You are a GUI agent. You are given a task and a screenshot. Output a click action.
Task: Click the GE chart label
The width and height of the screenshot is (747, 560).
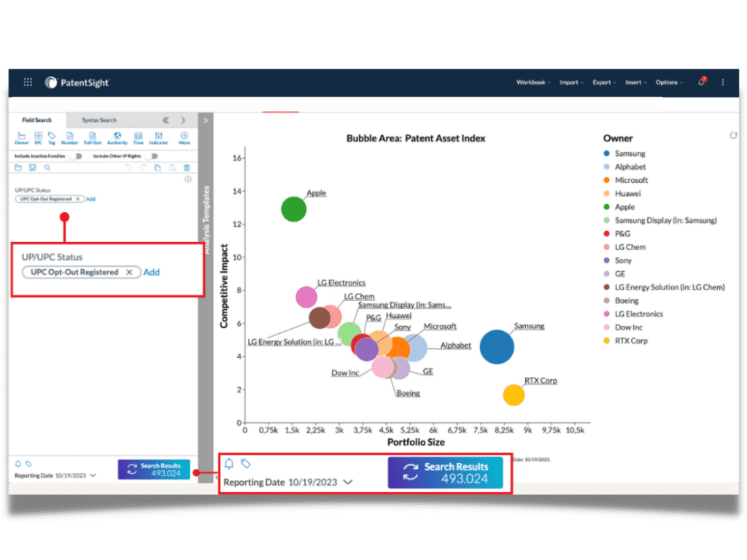427,371
